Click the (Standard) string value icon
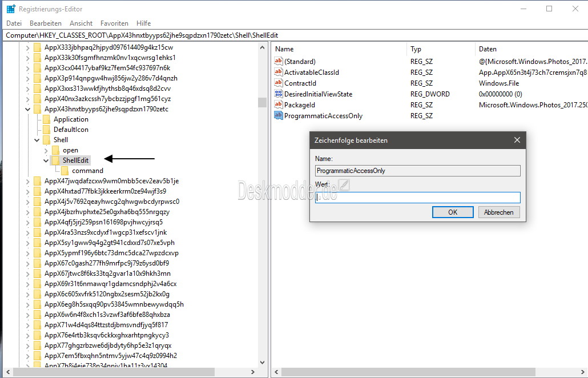Image resolution: width=588 pixels, height=378 pixels. 278,61
